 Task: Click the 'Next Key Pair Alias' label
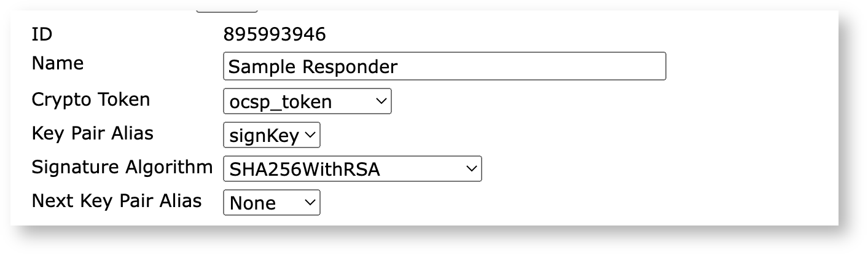tap(116, 200)
